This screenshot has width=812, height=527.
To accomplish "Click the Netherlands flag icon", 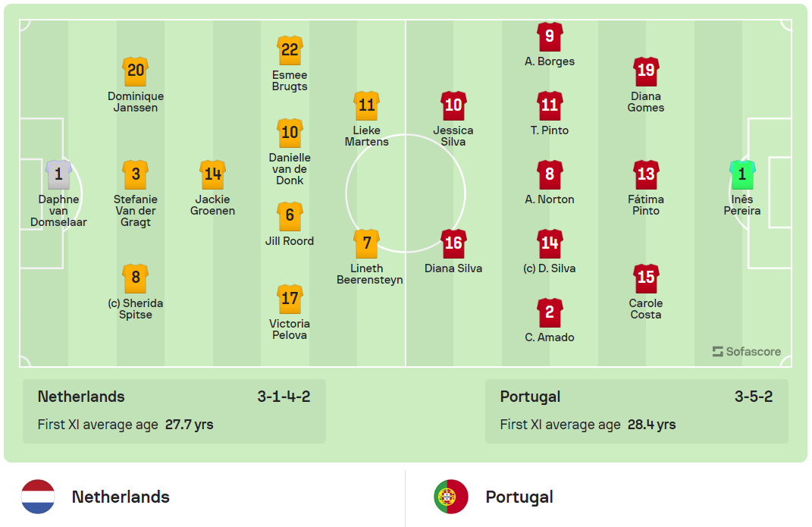I will tap(38, 497).
